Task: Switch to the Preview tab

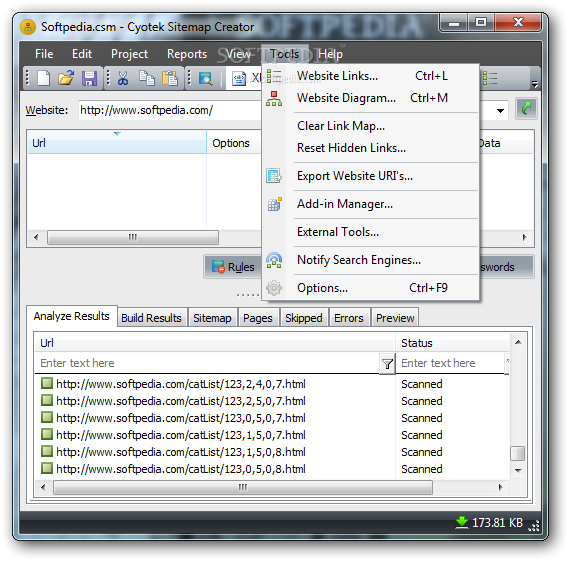Action: (395, 318)
